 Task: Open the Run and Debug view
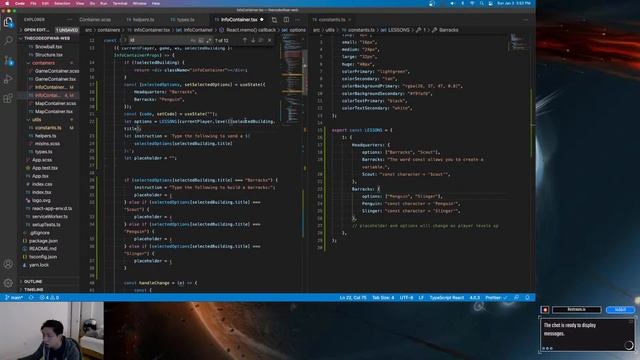(x=8, y=79)
